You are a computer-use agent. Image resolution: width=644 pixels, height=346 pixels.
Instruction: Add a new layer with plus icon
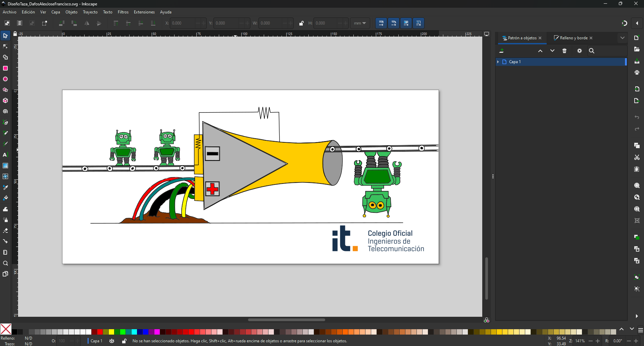click(501, 51)
